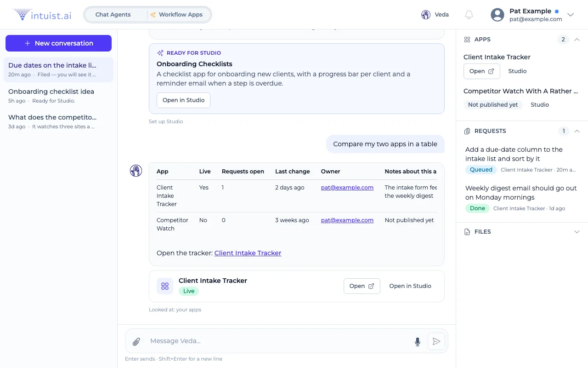Click Open in Studio on the tracker card

coord(410,286)
